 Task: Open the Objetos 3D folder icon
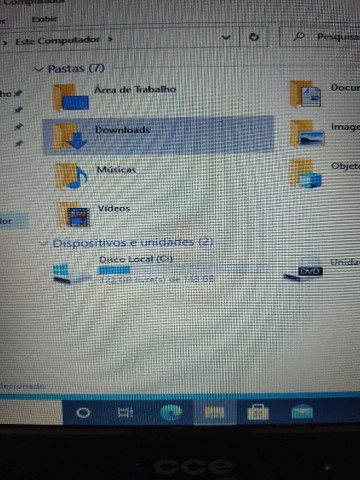pos(305,174)
